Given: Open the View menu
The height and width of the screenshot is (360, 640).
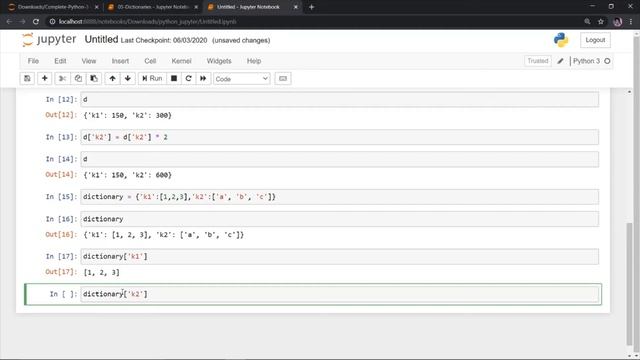Looking at the screenshot, I should [x=89, y=61].
